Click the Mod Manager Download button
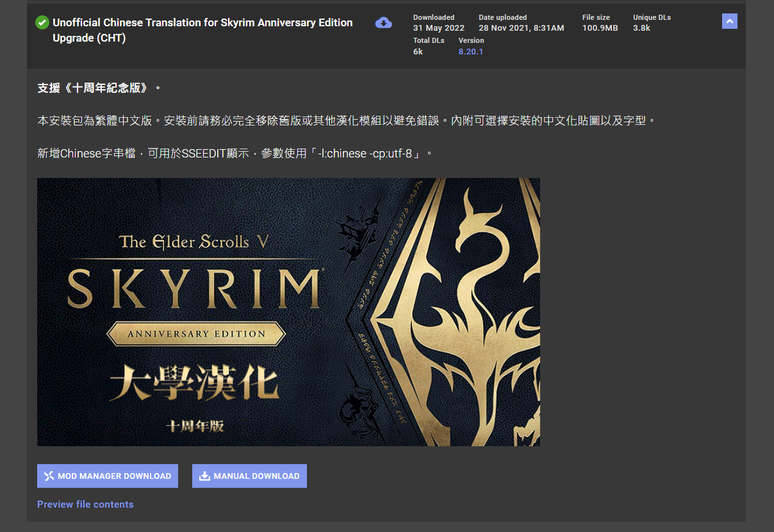Screen dimensions: 774x532 point(108,476)
